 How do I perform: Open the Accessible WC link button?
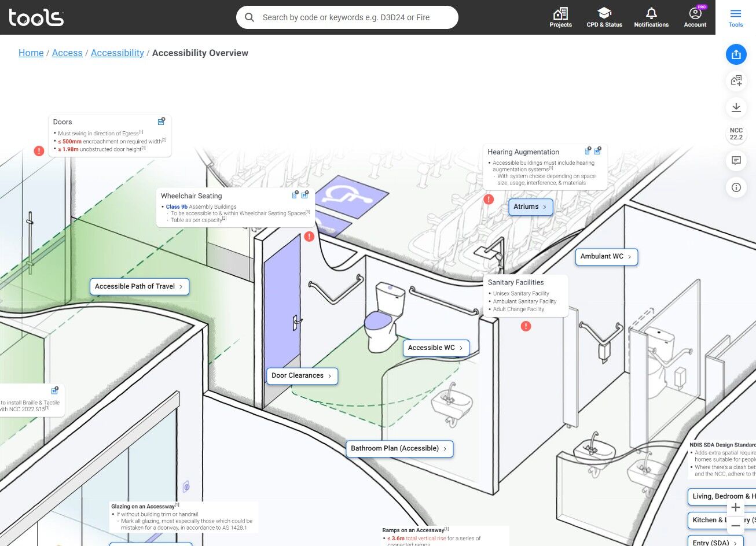click(x=436, y=348)
